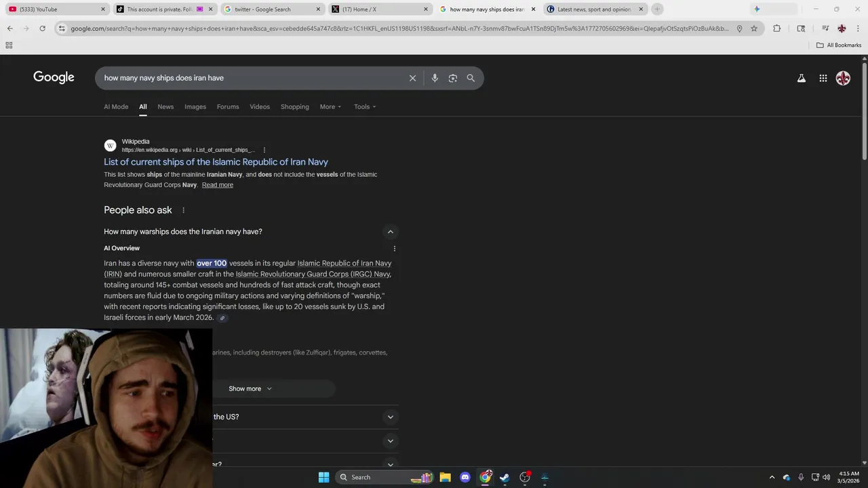Open AI Overview options menu

(395, 249)
